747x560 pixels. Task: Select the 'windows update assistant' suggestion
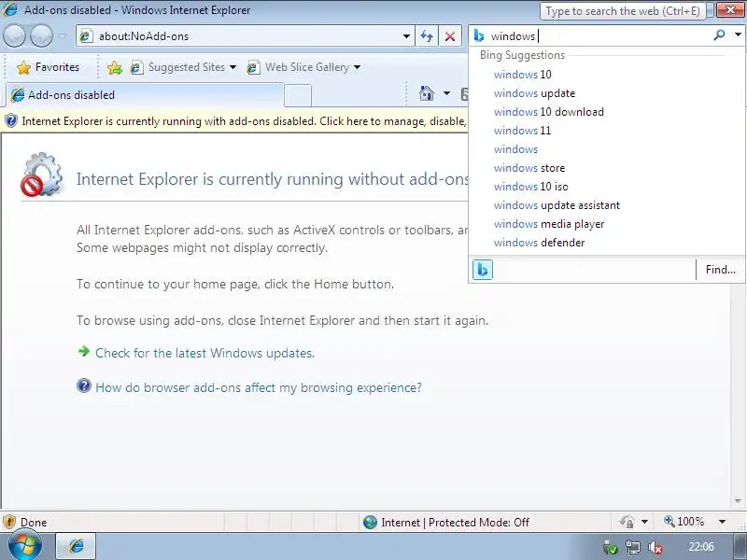coord(557,205)
